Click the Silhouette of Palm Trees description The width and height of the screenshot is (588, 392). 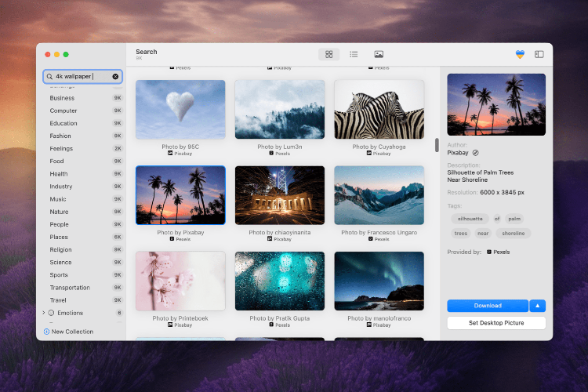click(x=480, y=176)
